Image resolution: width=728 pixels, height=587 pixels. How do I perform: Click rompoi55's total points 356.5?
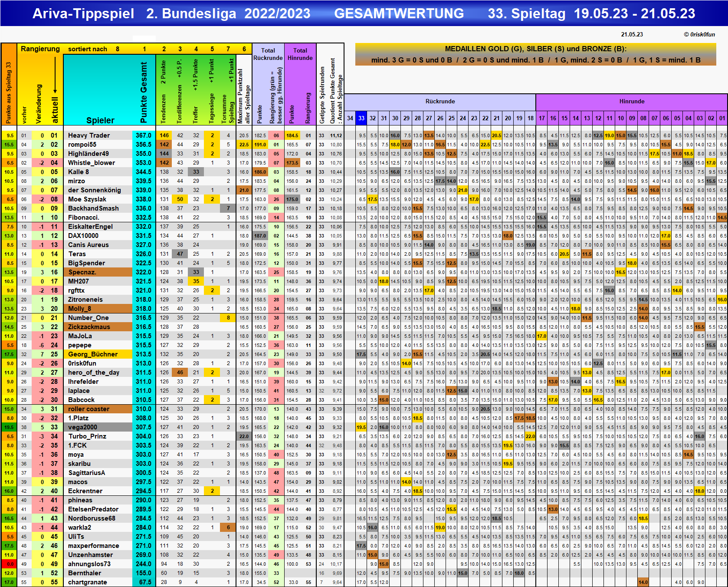pos(144,145)
